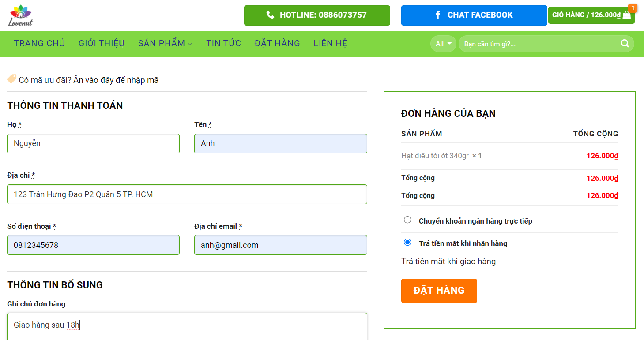The height and width of the screenshot is (340, 644).
Task: Click the Facebook icon in chat button
Action: click(438, 15)
